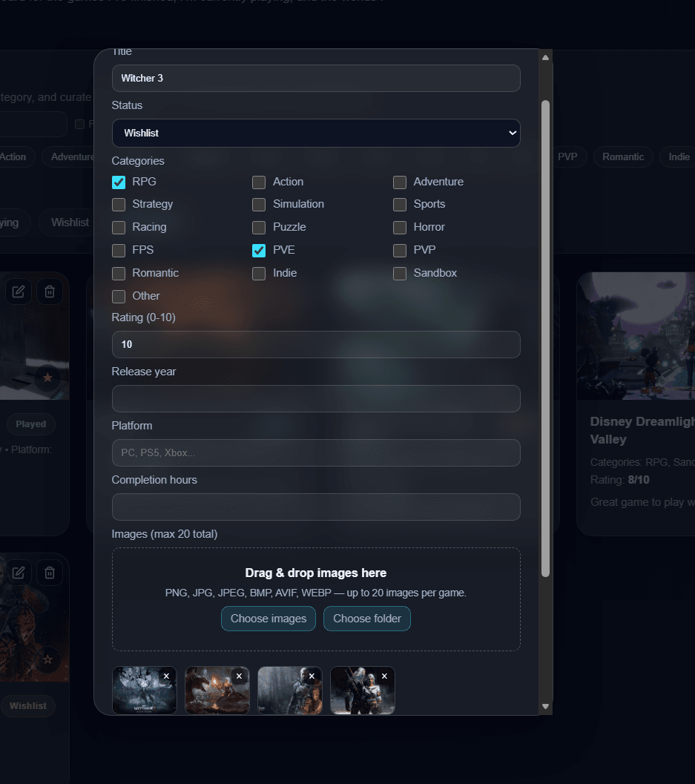Enable the Strategy category
Image resolution: width=695 pixels, height=784 pixels.
[119, 205]
